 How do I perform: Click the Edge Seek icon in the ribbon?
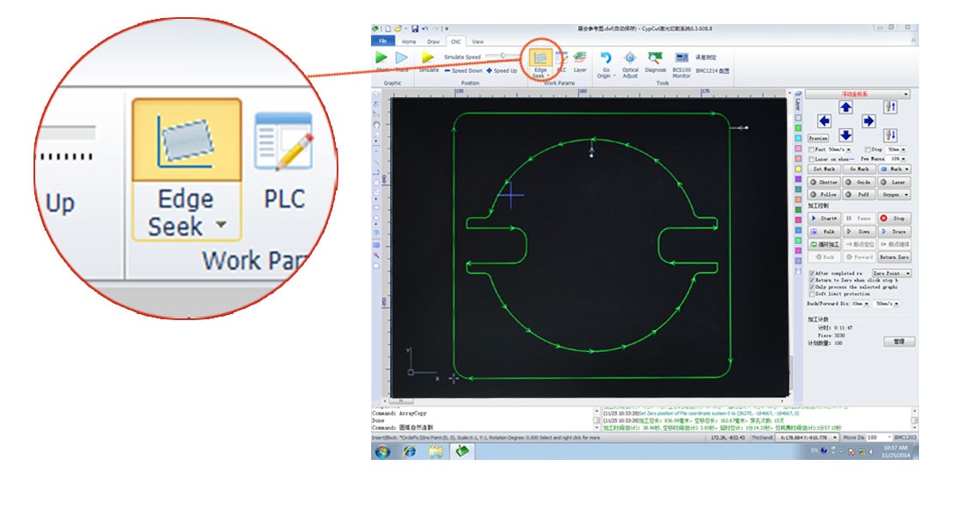point(540,58)
